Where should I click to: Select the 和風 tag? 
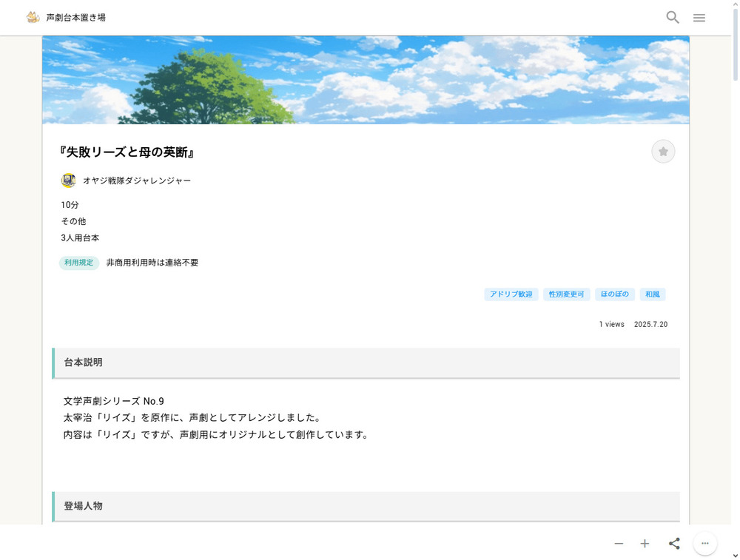point(653,294)
